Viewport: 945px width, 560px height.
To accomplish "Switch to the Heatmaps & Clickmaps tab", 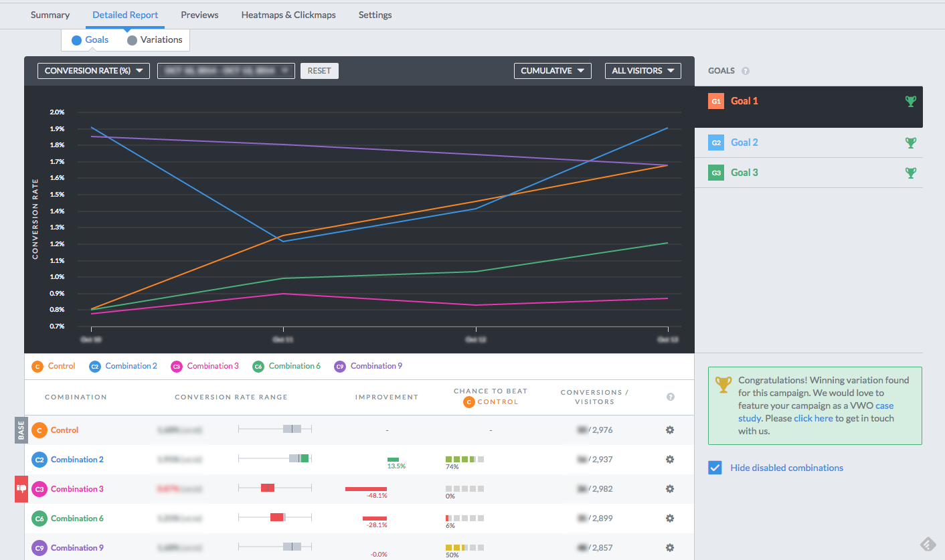I will pos(288,15).
